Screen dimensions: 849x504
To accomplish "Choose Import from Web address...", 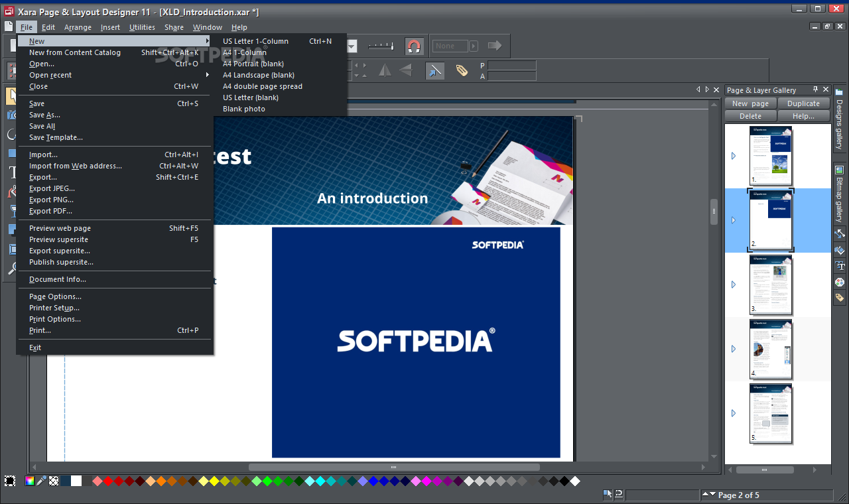I will click(x=115, y=166).
